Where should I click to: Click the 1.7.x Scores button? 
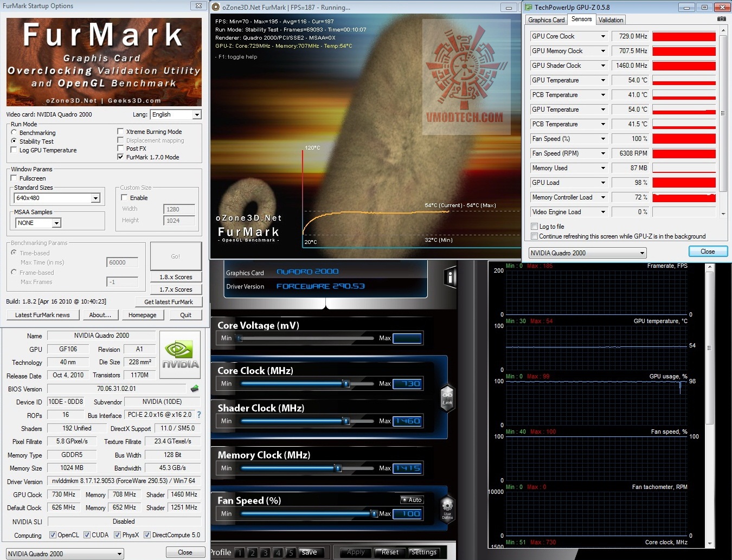point(176,289)
